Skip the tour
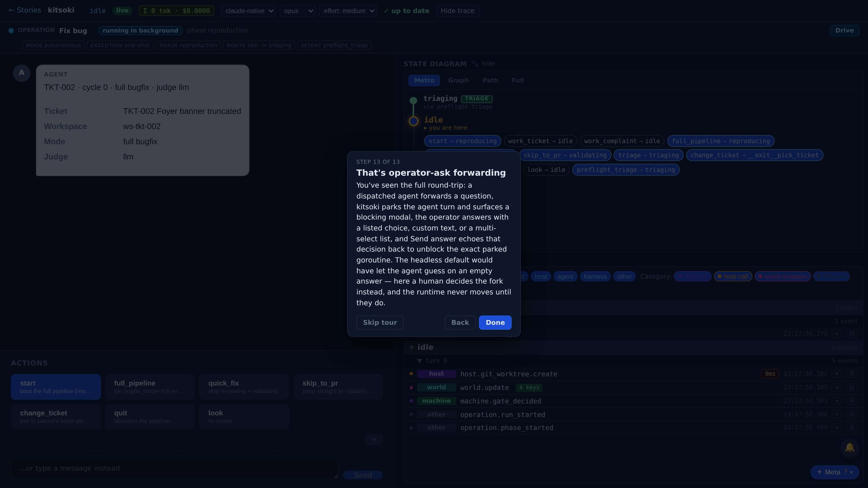This screenshot has width=868, height=488. click(380, 322)
